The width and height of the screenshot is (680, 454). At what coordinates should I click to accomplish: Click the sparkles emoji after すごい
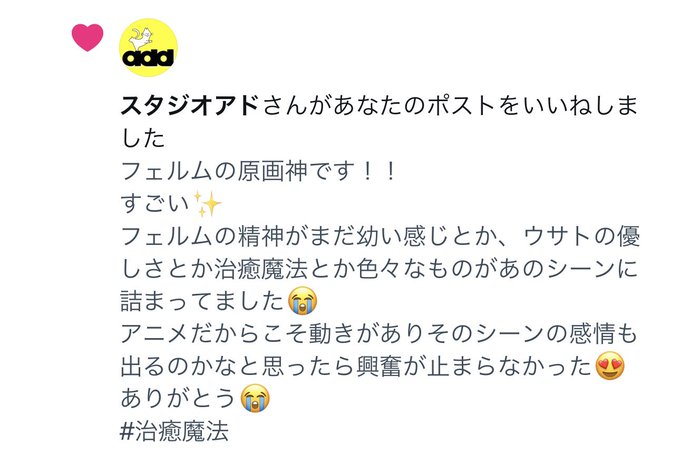[207, 203]
